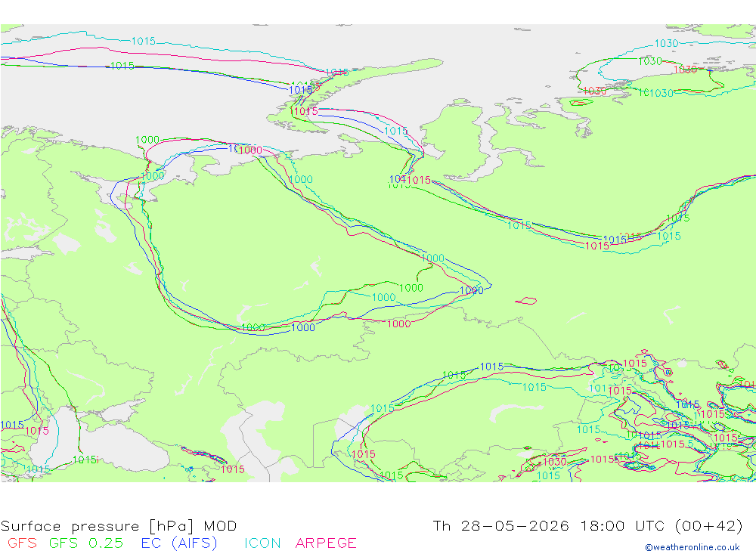The image size is (756, 554).
Task: Click the 'EC (AIFS)' blue legend label
Action: [179, 543]
